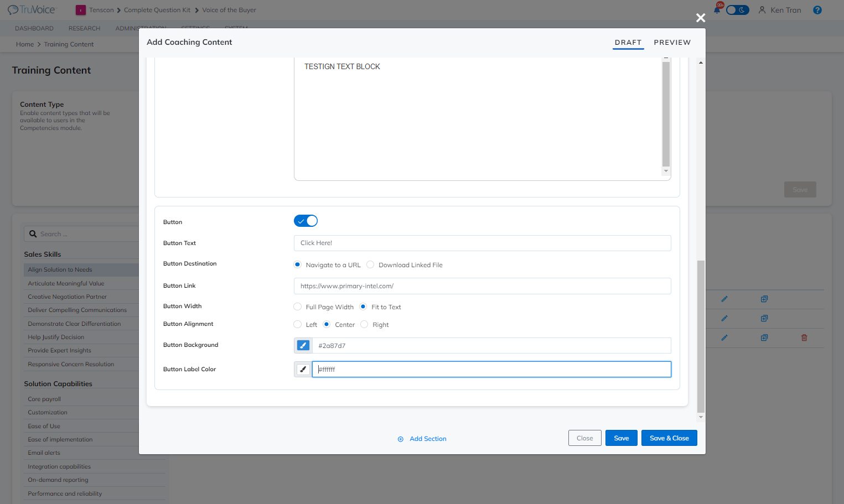Image resolution: width=844 pixels, height=504 pixels.
Task: Switch to the DRAFT tab
Action: point(628,43)
